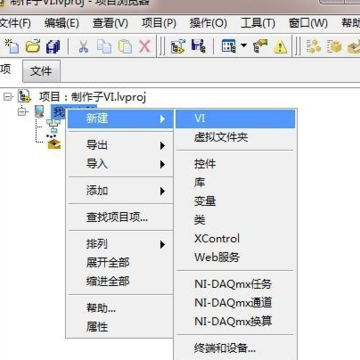The width and height of the screenshot is (360, 360).
Task: Click the yellow warning triangle icon
Action: (280, 46)
